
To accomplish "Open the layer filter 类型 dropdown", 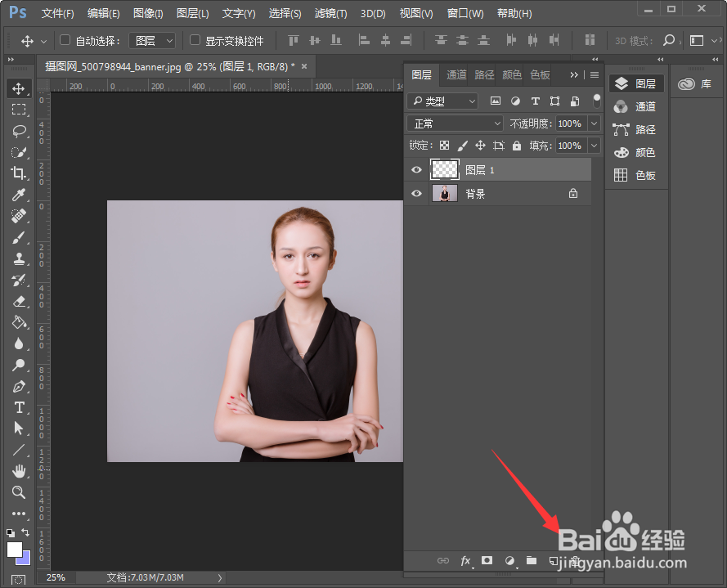I will [442, 101].
